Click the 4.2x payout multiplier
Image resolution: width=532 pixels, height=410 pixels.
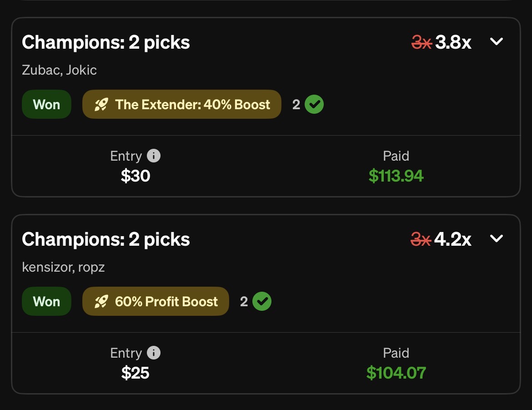click(x=452, y=239)
